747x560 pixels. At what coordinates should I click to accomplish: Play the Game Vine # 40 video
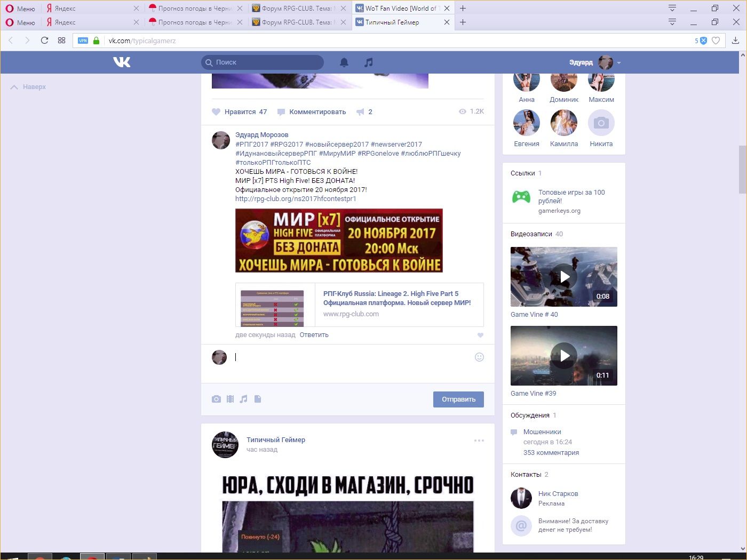pyautogui.click(x=564, y=277)
